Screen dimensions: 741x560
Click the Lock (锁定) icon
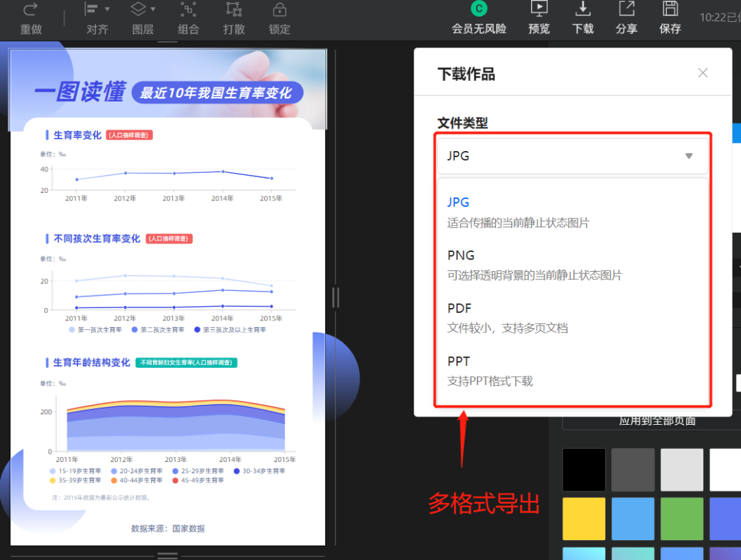tap(279, 10)
